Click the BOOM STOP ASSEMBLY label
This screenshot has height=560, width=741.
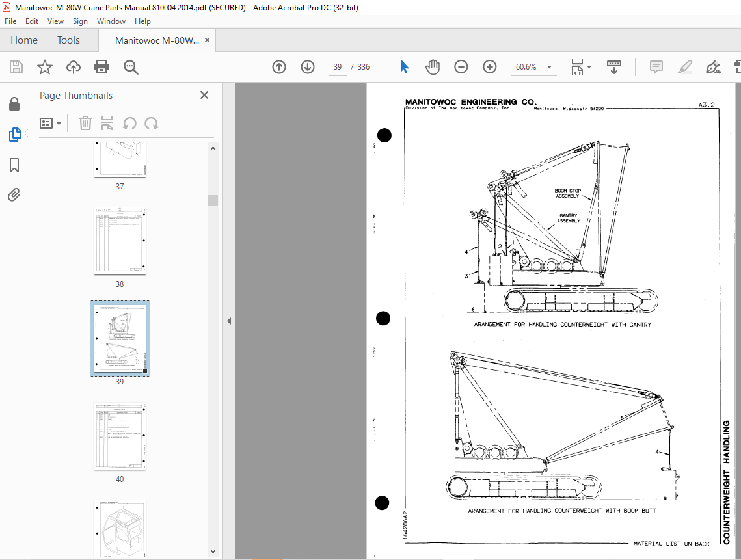[x=567, y=193]
